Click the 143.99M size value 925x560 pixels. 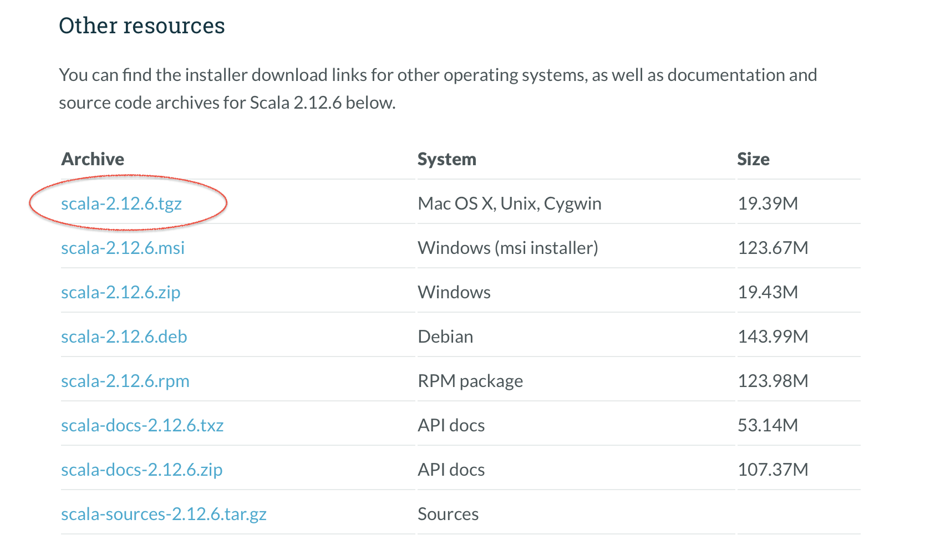(772, 337)
